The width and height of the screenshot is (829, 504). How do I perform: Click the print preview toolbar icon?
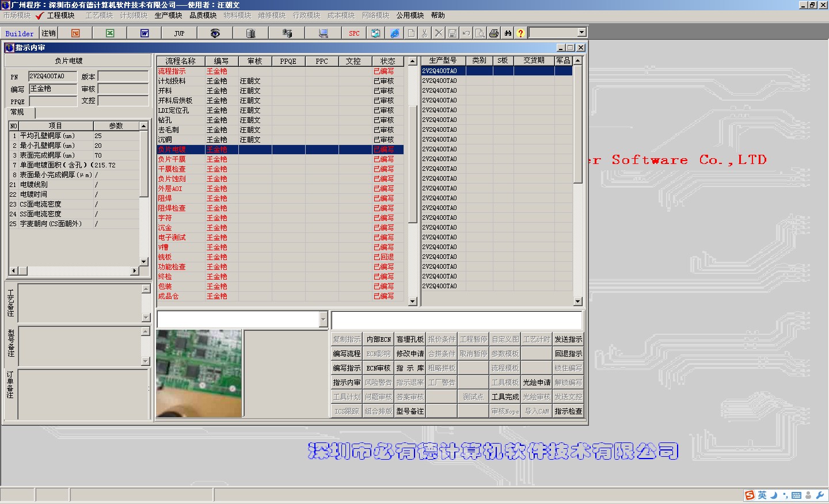coord(480,33)
